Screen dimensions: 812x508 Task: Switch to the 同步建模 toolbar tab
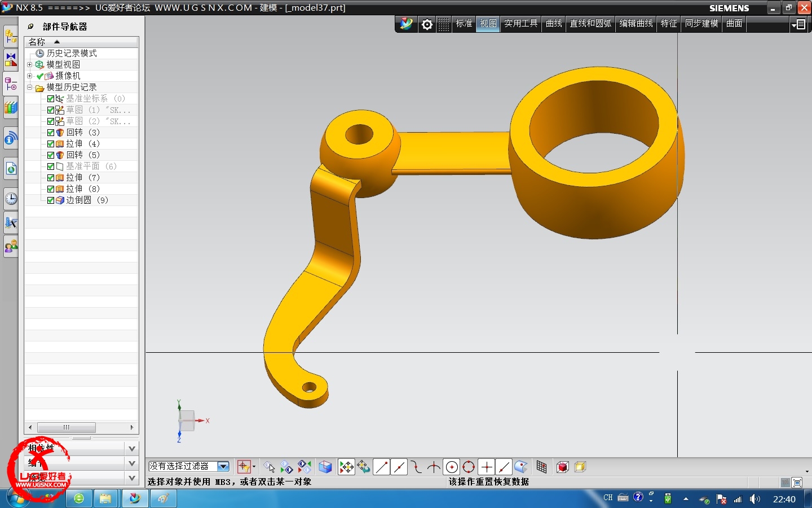[x=701, y=24]
